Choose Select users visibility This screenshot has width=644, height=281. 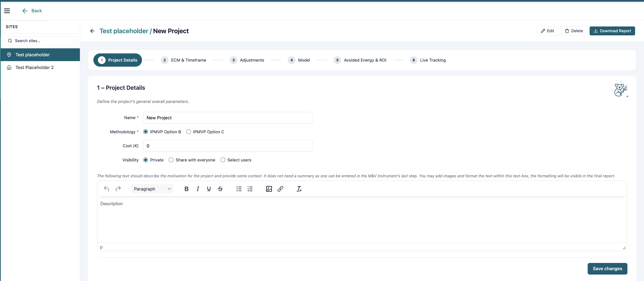tap(223, 160)
